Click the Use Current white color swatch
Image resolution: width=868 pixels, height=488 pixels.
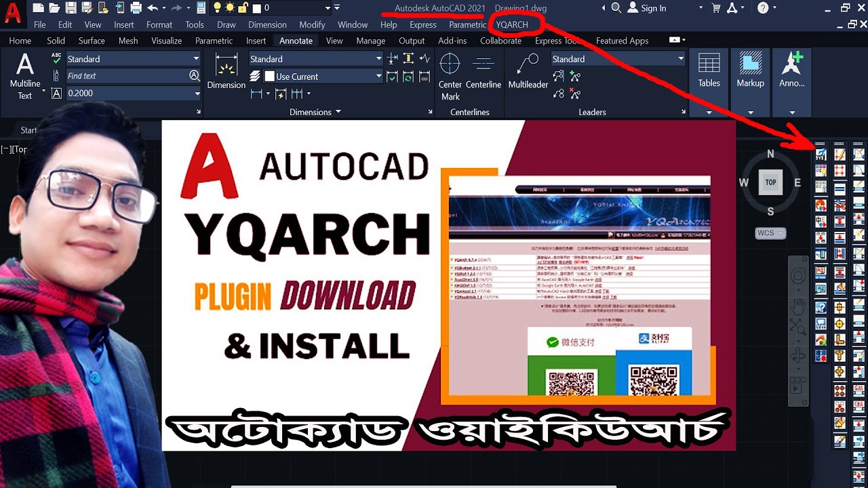[269, 77]
